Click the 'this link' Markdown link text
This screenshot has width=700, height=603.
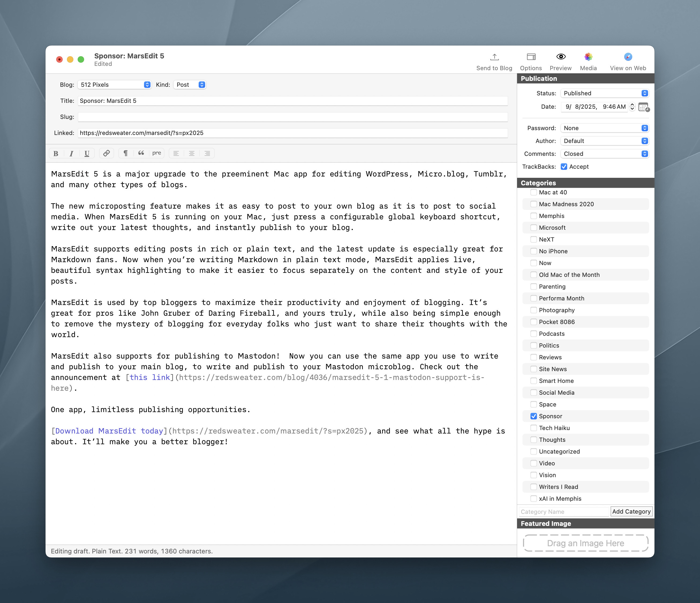150,377
